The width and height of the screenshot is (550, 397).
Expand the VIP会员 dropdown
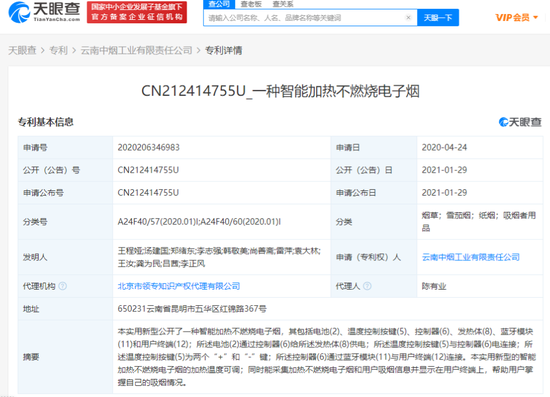coord(516,18)
